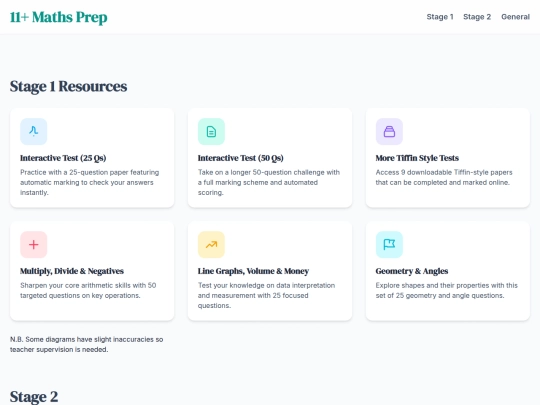
Task: Open Multiply, Divide & Negatives title
Action: point(72,271)
